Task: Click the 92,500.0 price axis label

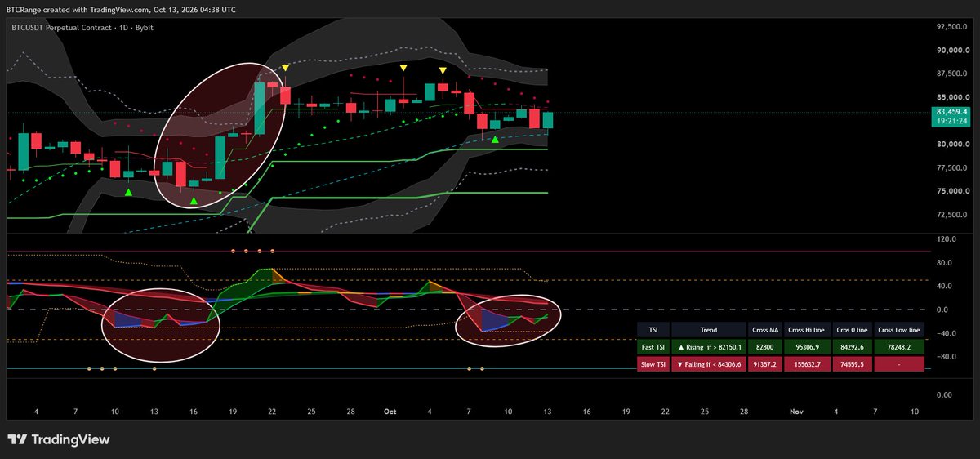Action: (952, 27)
